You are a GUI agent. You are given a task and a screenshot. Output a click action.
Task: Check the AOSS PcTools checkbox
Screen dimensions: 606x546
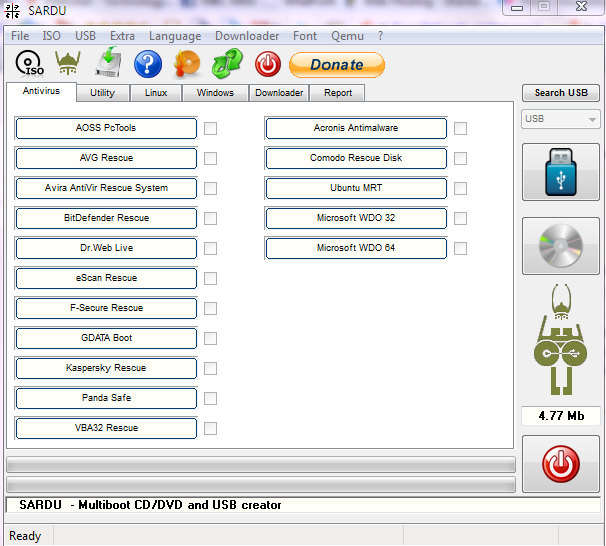tap(210, 128)
